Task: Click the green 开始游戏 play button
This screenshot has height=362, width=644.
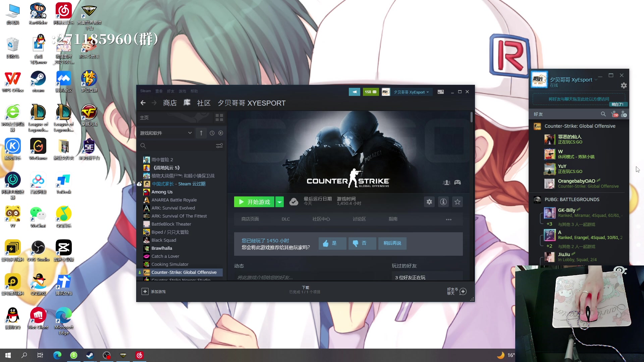Action: 254,202
